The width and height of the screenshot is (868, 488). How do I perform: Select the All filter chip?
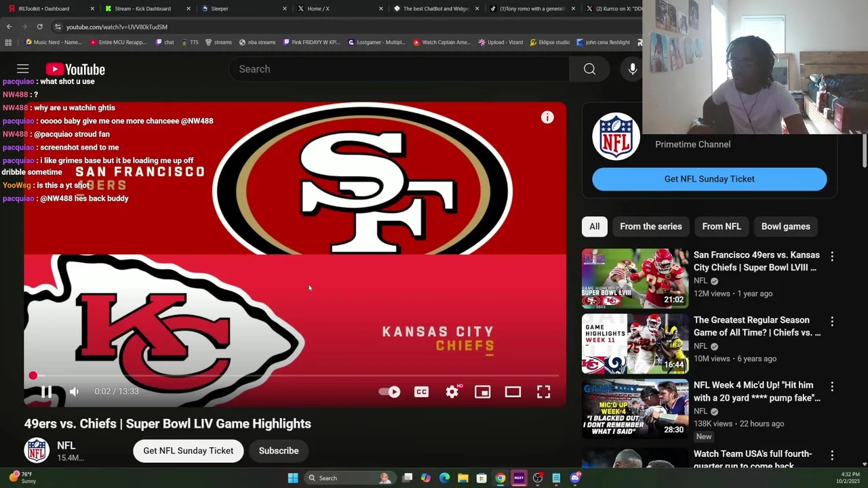(x=594, y=226)
